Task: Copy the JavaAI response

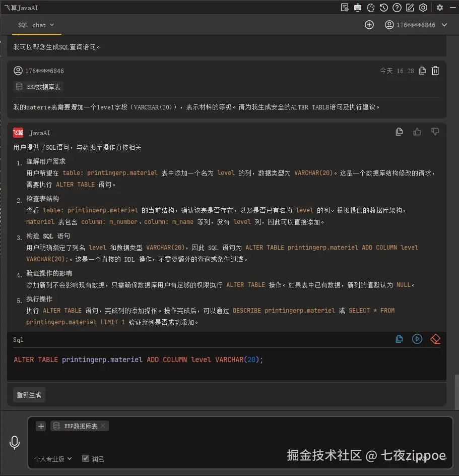Action: coord(399,132)
